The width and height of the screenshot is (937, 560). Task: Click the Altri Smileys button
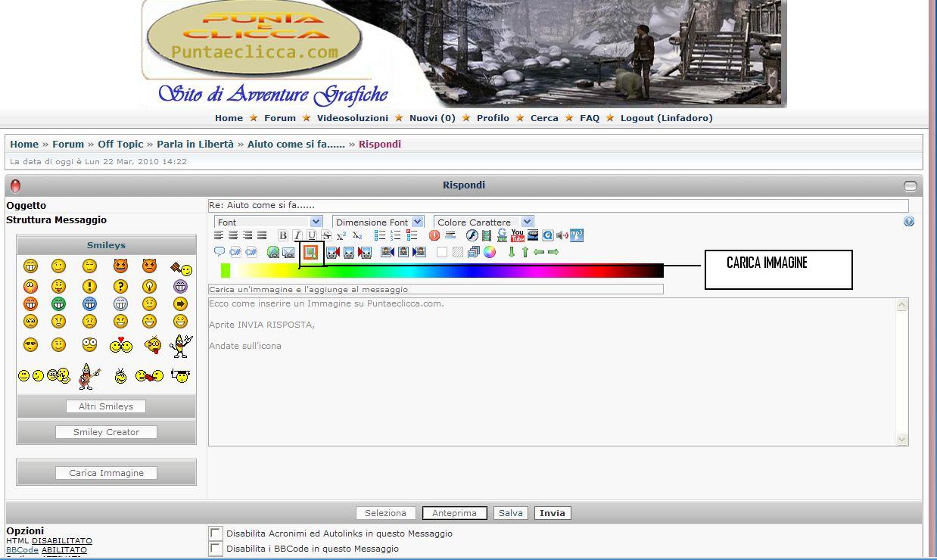pos(106,406)
